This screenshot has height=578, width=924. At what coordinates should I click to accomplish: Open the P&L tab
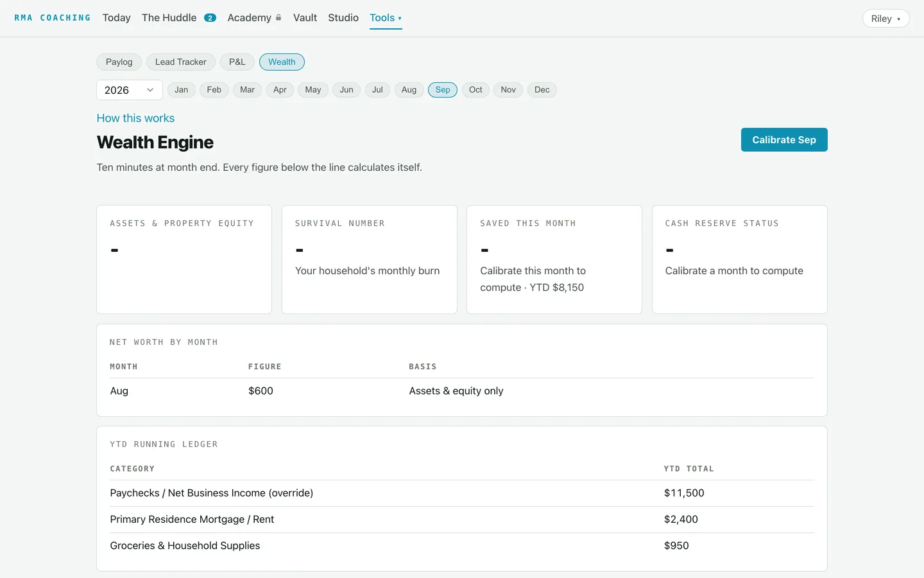coord(237,62)
